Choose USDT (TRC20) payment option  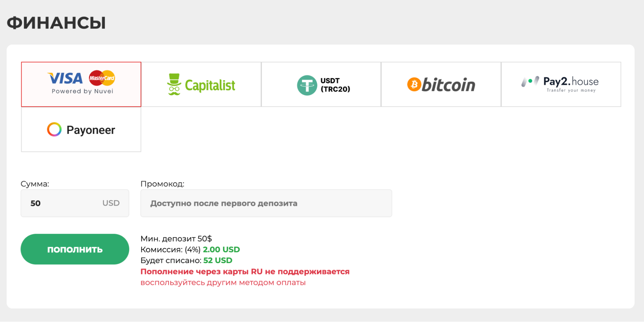point(321,84)
